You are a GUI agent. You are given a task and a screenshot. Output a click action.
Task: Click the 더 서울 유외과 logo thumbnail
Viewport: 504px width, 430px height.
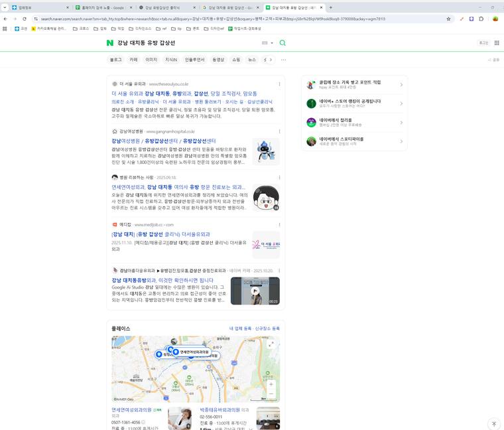coord(266,245)
